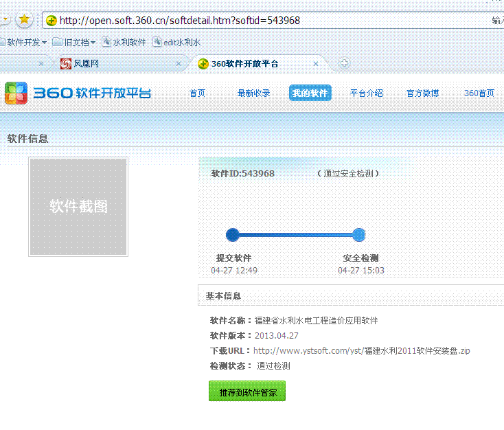Click the 安全检测 progress step marker

click(358, 235)
